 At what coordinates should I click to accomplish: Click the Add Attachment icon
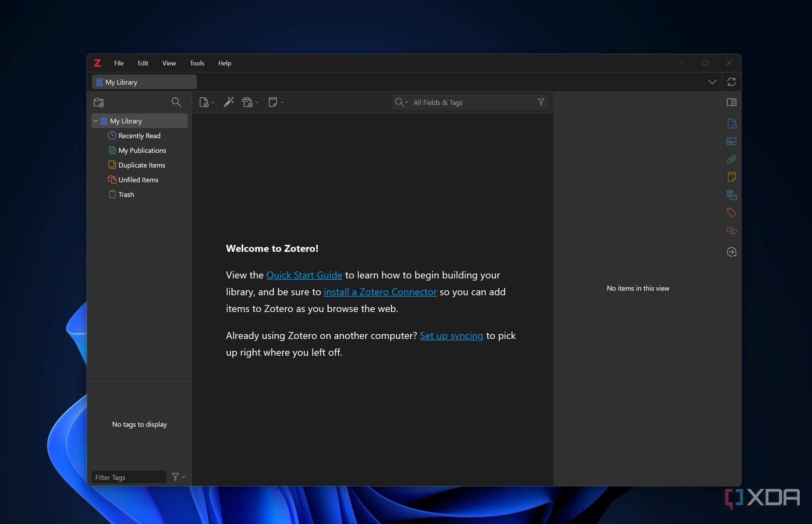click(247, 102)
